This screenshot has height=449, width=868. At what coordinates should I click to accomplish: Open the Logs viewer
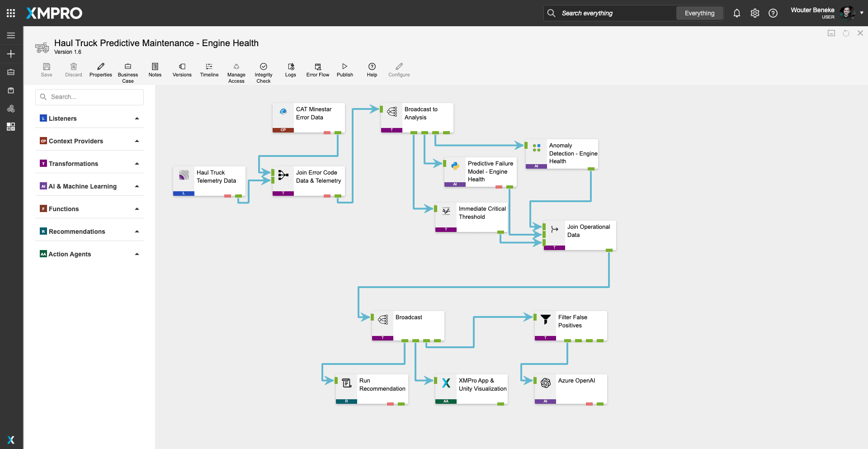(290, 67)
